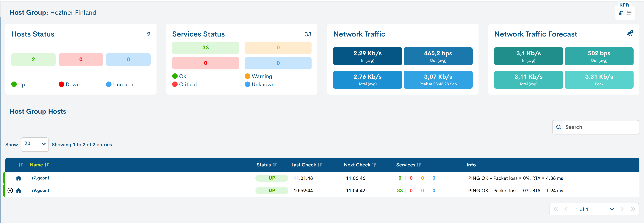Open the Show entries dropdown
Image resolution: width=644 pixels, height=223 pixels.
point(35,144)
